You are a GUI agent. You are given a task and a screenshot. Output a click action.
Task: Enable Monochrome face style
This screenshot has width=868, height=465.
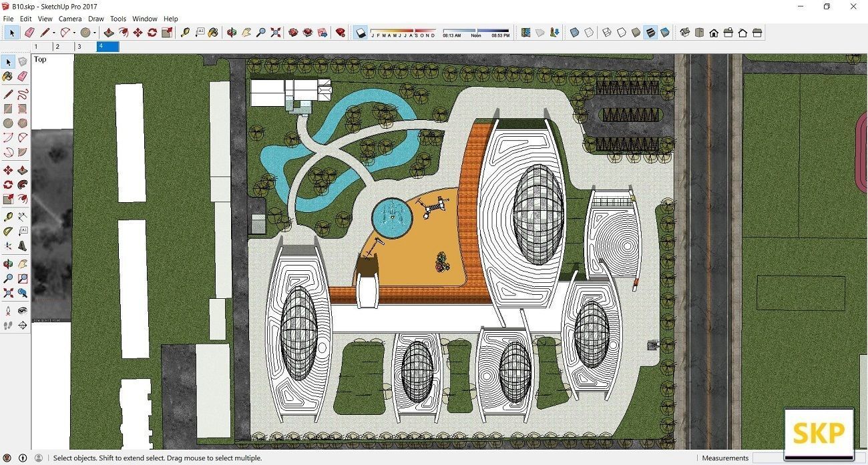pyautogui.click(x=666, y=32)
